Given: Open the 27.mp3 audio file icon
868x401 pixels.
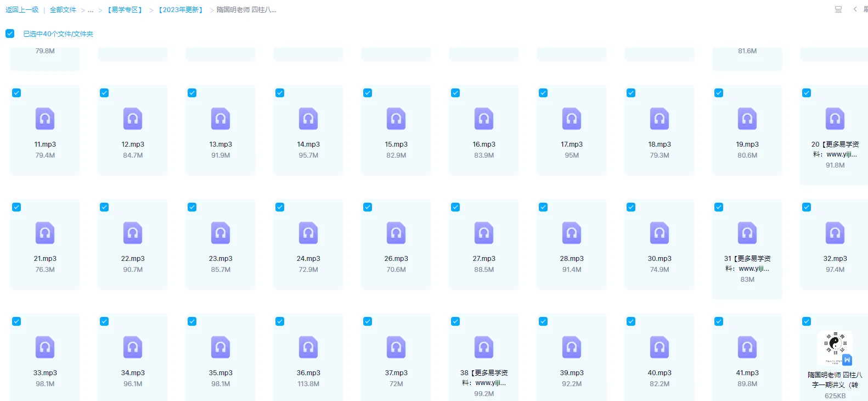Looking at the screenshot, I should (x=484, y=233).
